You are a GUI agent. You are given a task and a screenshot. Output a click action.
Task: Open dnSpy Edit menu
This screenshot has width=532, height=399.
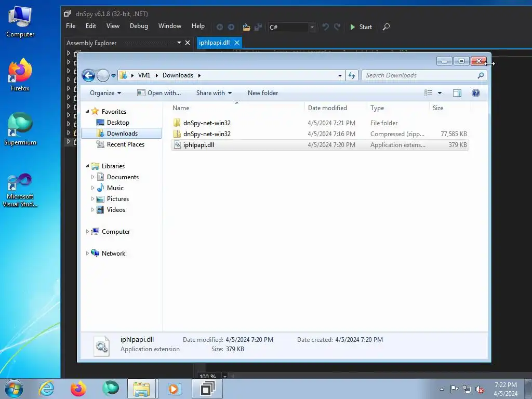click(90, 26)
